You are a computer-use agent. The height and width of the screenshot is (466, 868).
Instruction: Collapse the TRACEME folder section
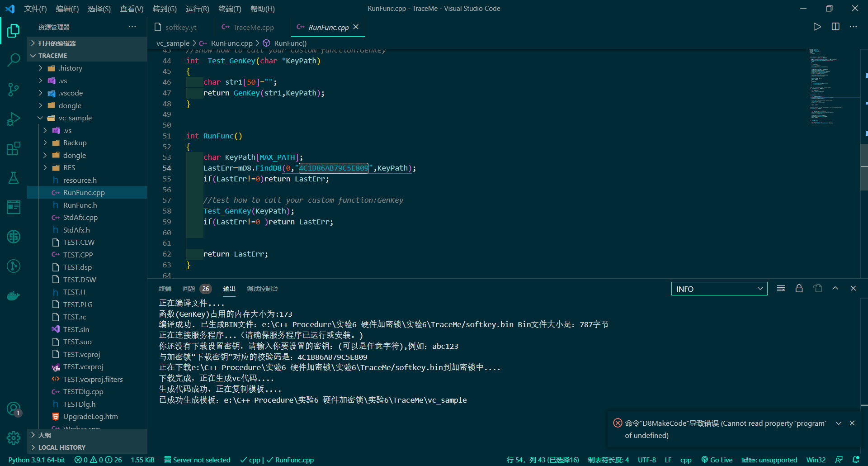(87, 56)
